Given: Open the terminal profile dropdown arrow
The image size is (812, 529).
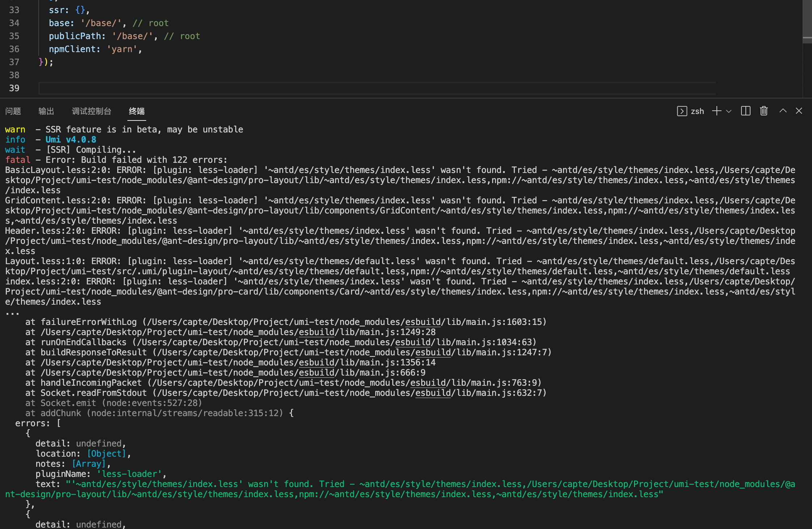Looking at the screenshot, I should [729, 111].
